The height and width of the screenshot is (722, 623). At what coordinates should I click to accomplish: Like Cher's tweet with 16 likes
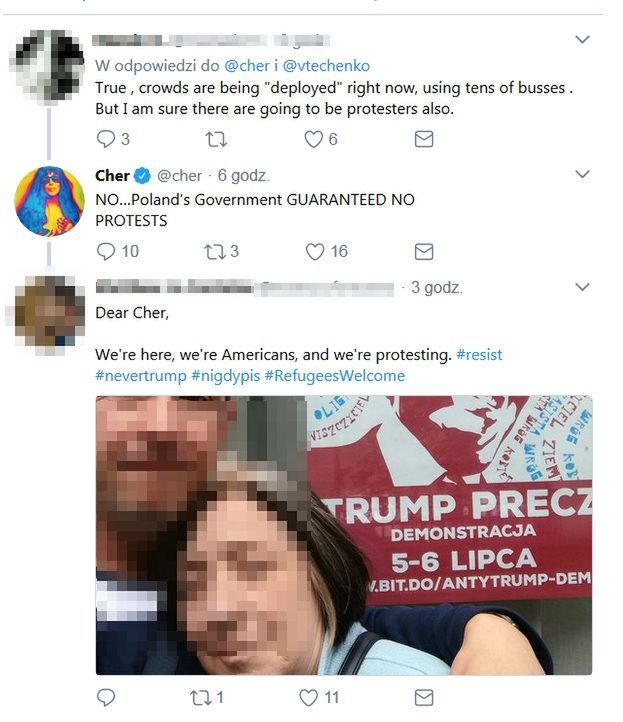click(315, 251)
